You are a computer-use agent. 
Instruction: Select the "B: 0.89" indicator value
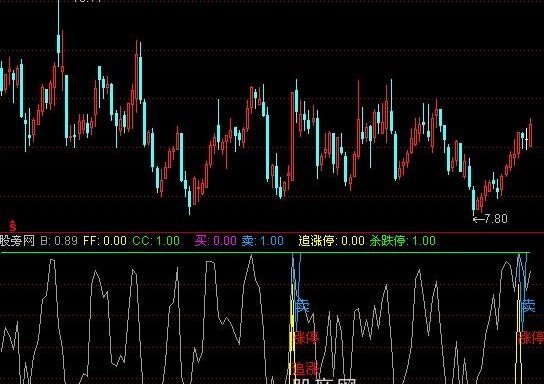click(59, 241)
